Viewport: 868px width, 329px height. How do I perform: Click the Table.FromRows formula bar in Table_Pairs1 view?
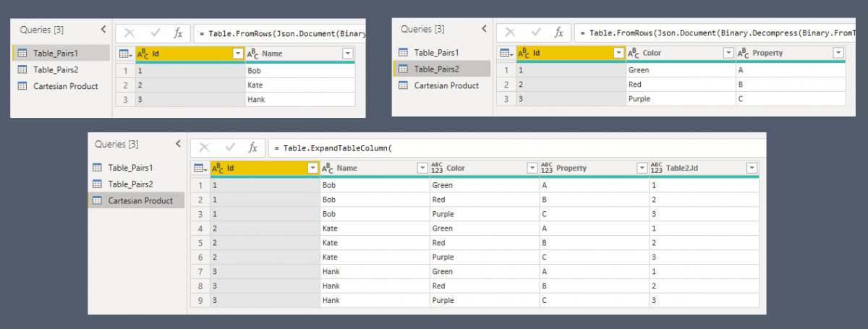click(x=279, y=33)
